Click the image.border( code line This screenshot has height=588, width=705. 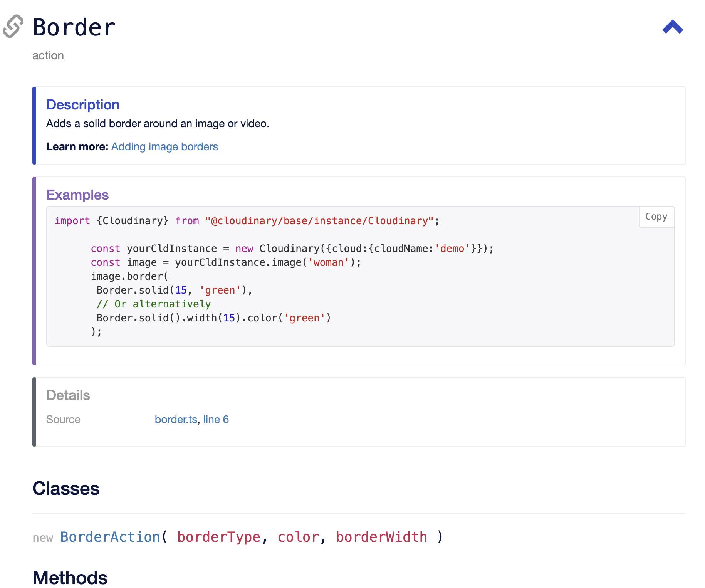129,276
